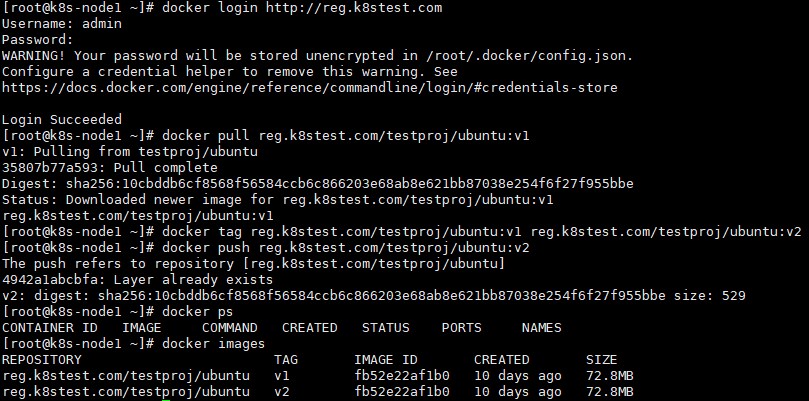Click the IMAGE ID column header

tap(385, 360)
